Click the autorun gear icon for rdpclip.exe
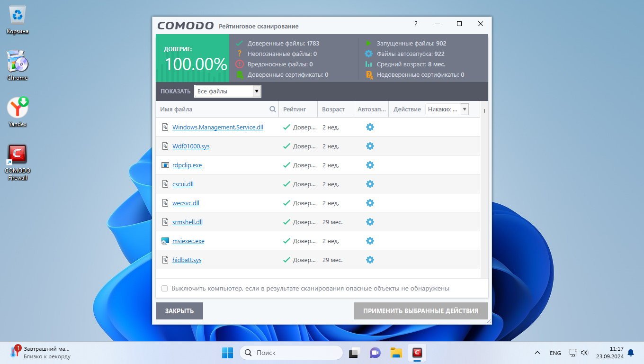Viewport: 644px width, 364px height. 370,165
